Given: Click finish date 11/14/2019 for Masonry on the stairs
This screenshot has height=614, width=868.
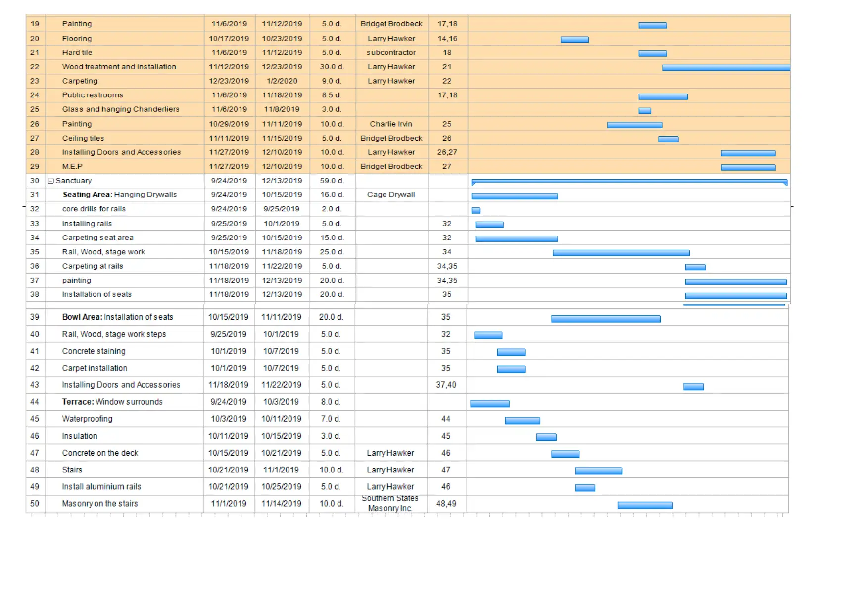Looking at the screenshot, I should [281, 504].
